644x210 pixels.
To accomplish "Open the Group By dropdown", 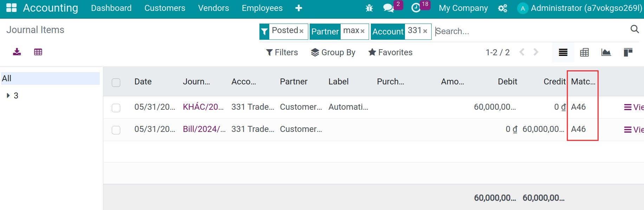I will pyautogui.click(x=333, y=52).
